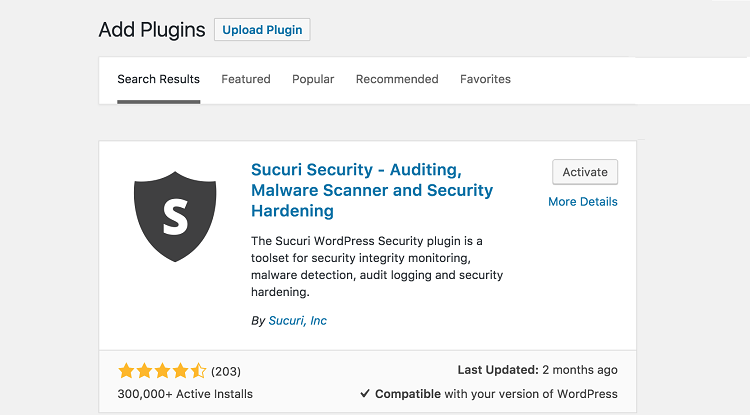Click the Upload Plugin button
This screenshot has height=415, width=750.
(x=262, y=30)
